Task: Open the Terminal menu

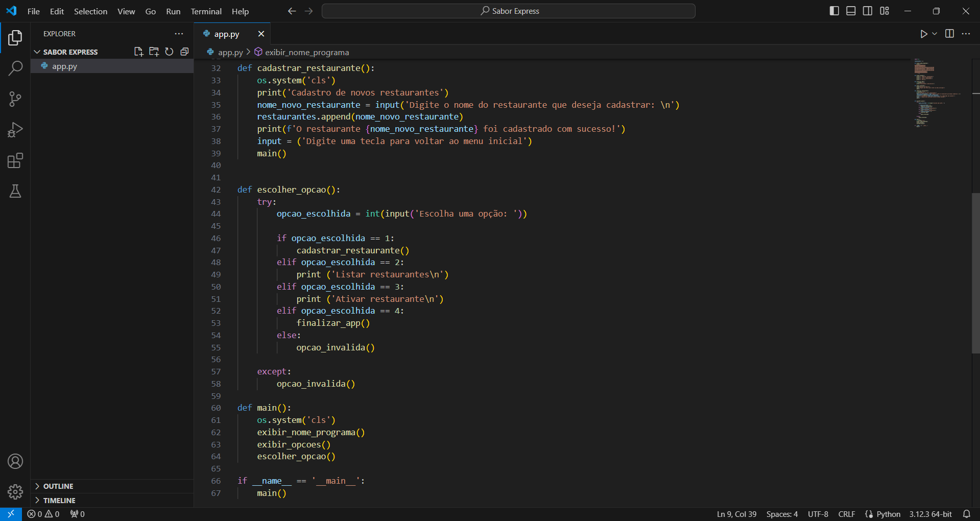Action: pyautogui.click(x=206, y=11)
